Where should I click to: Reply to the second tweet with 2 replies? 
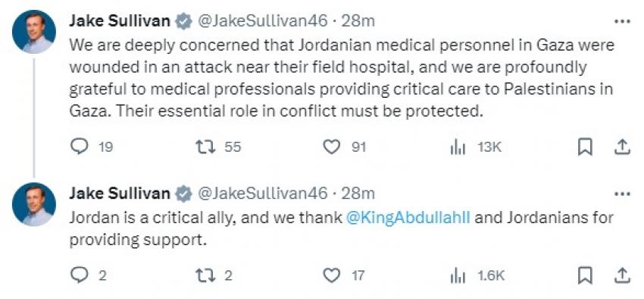(x=80, y=275)
